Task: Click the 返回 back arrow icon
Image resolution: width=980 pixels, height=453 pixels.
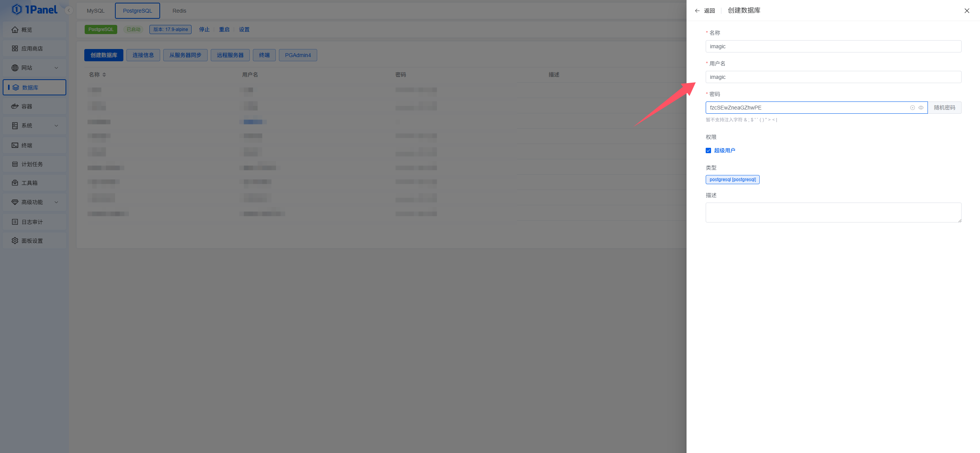Action: click(x=697, y=11)
